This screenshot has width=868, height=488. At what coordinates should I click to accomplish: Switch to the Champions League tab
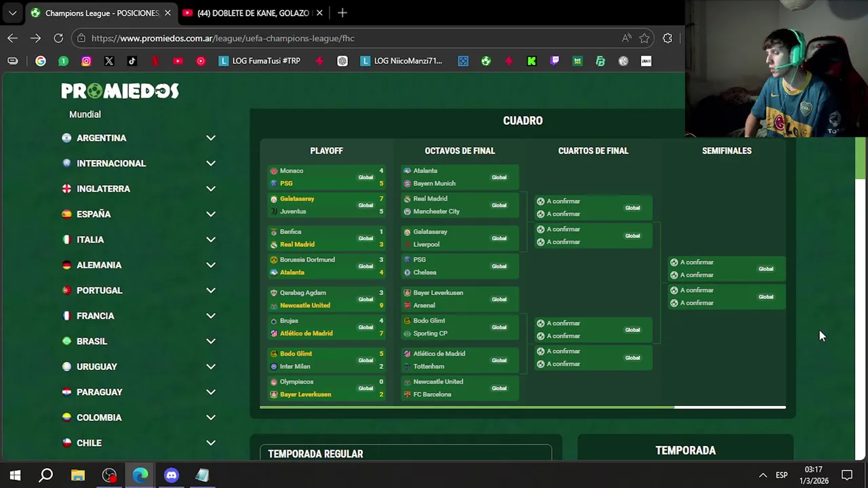pos(100,13)
